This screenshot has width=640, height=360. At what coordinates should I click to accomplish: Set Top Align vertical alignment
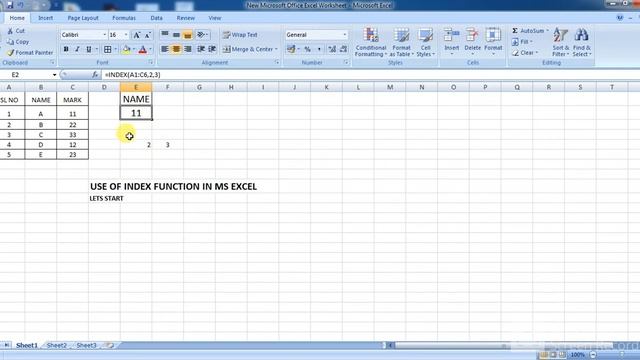(165, 35)
